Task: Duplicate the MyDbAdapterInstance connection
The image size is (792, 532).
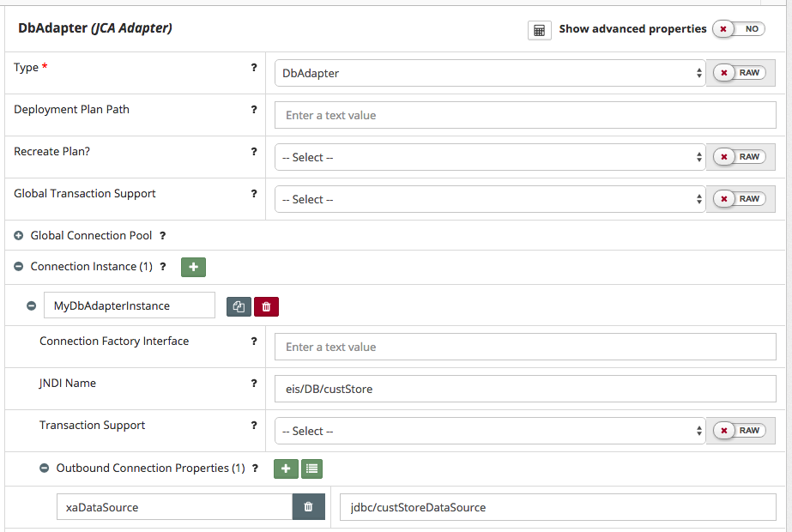Action: click(239, 306)
